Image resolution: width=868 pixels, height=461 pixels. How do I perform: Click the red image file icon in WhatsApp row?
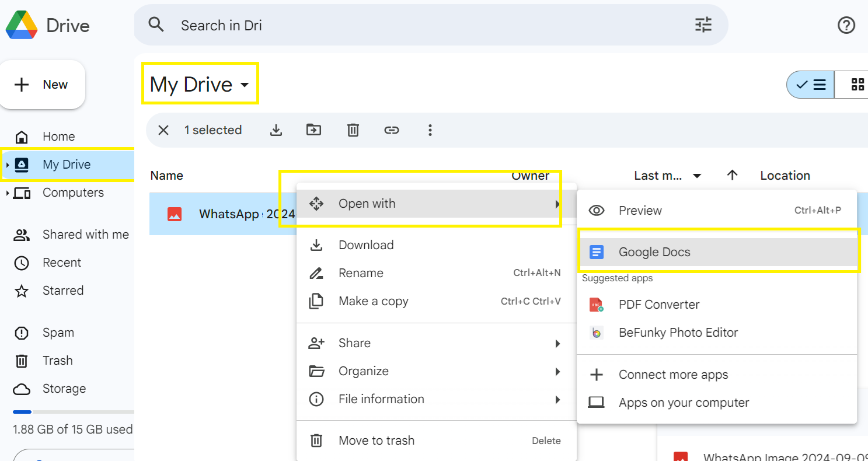175,214
